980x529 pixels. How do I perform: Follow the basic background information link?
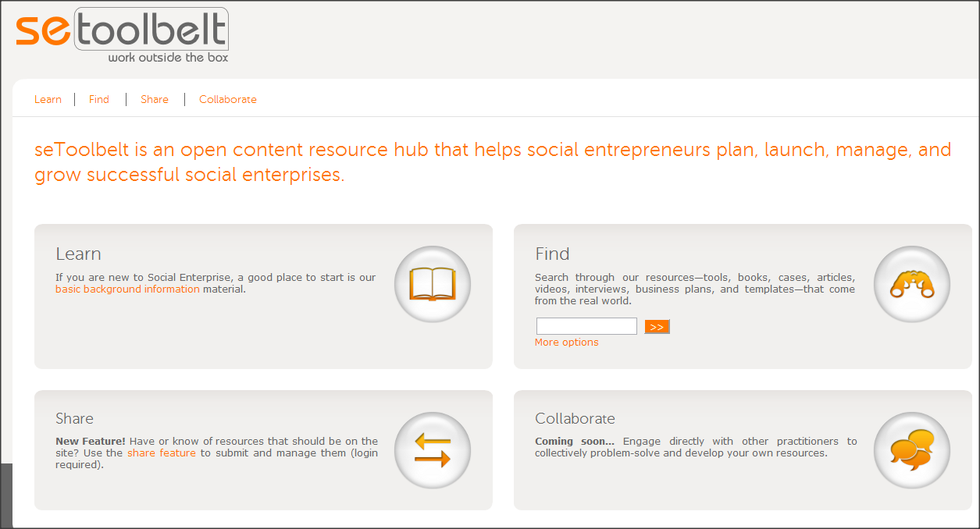127,289
